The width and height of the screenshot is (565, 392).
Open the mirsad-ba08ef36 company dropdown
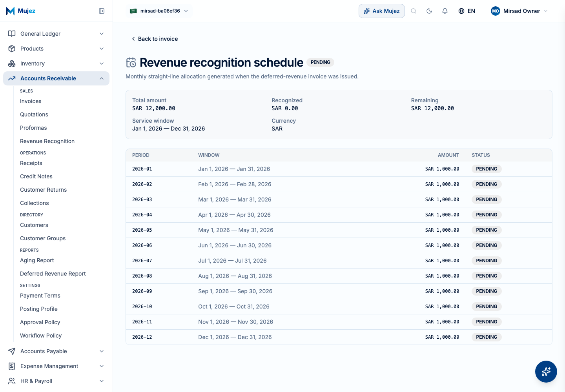pos(159,11)
